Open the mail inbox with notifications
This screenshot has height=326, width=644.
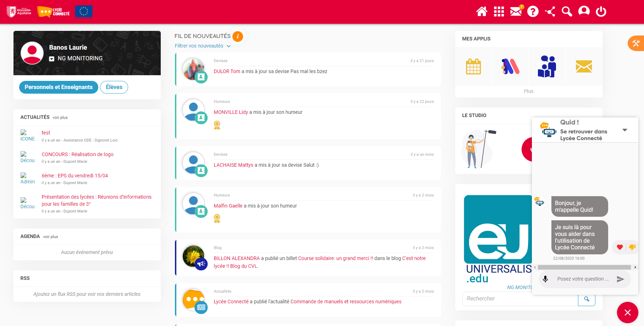[x=516, y=12]
